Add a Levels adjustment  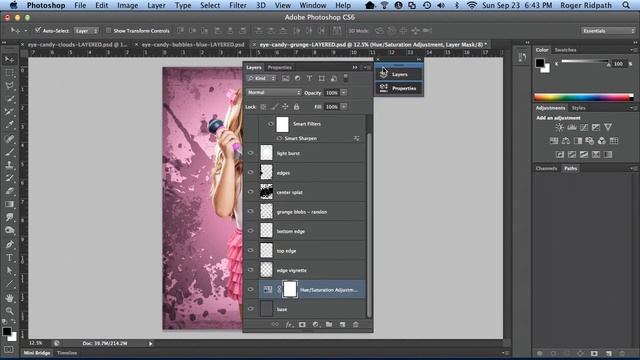[572, 127]
